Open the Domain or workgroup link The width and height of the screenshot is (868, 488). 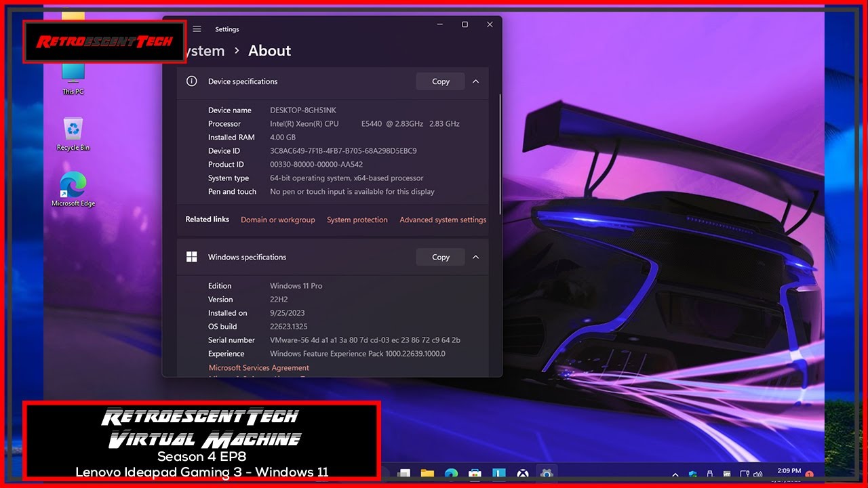click(278, 220)
